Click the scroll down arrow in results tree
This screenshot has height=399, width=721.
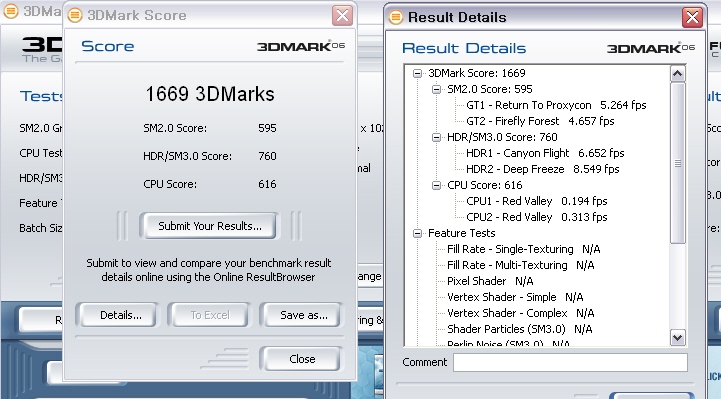coord(678,338)
